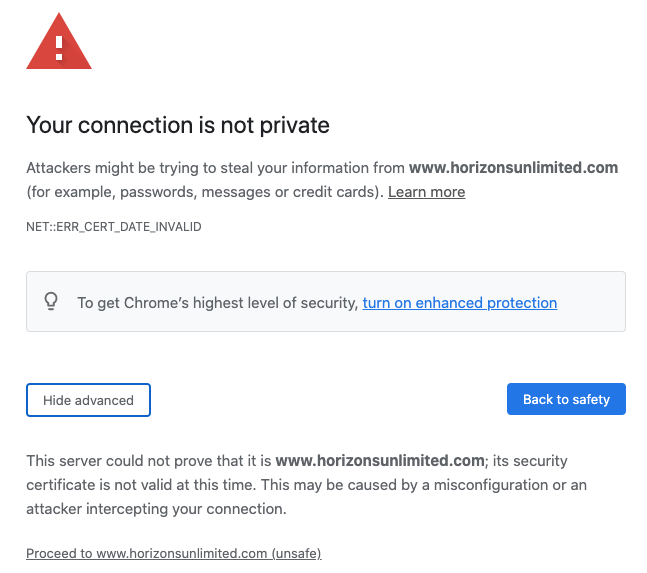Click the attacker intercepting your connection line
The image size is (647, 573).
[x=156, y=509]
